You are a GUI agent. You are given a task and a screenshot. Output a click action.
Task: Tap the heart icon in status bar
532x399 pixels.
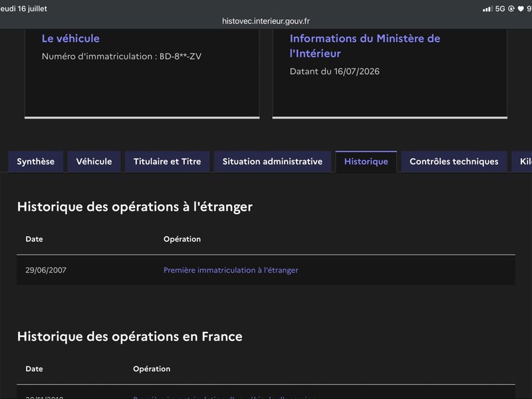(x=521, y=9)
